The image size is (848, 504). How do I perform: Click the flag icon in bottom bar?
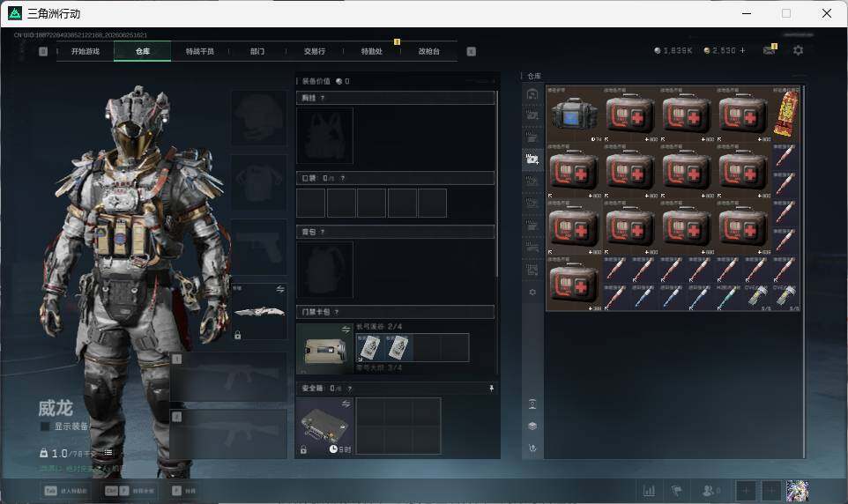pos(676,491)
